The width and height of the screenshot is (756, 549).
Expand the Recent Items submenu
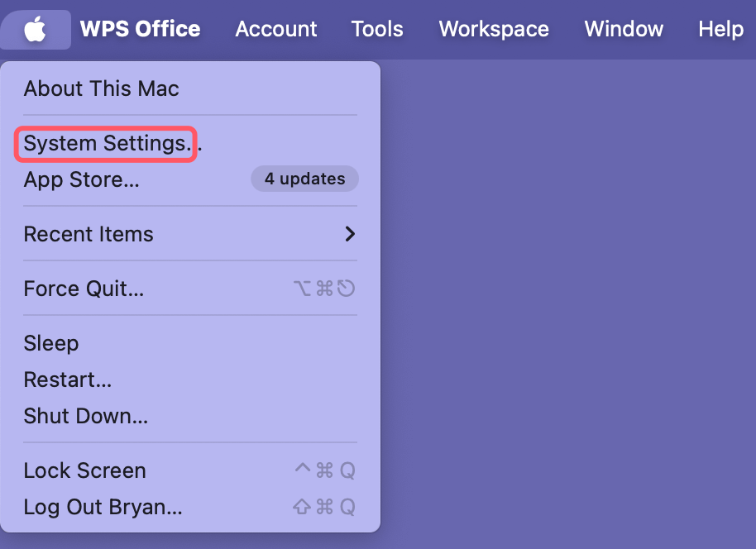tap(89, 234)
